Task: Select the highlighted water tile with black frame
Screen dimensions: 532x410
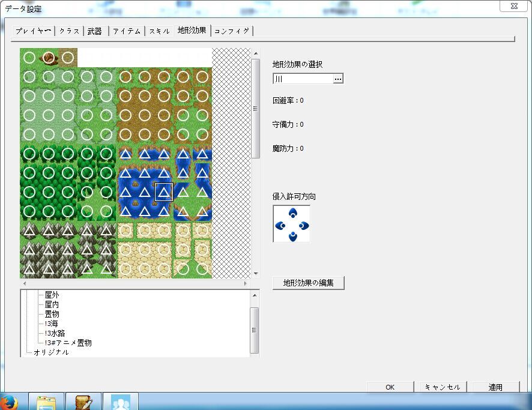Action: 164,192
